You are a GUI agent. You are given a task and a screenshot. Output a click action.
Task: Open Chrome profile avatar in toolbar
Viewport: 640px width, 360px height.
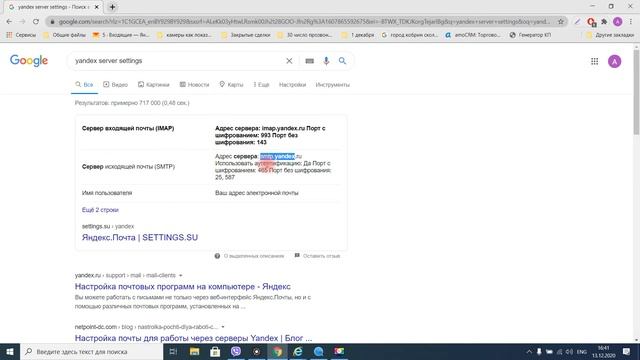[x=618, y=22]
